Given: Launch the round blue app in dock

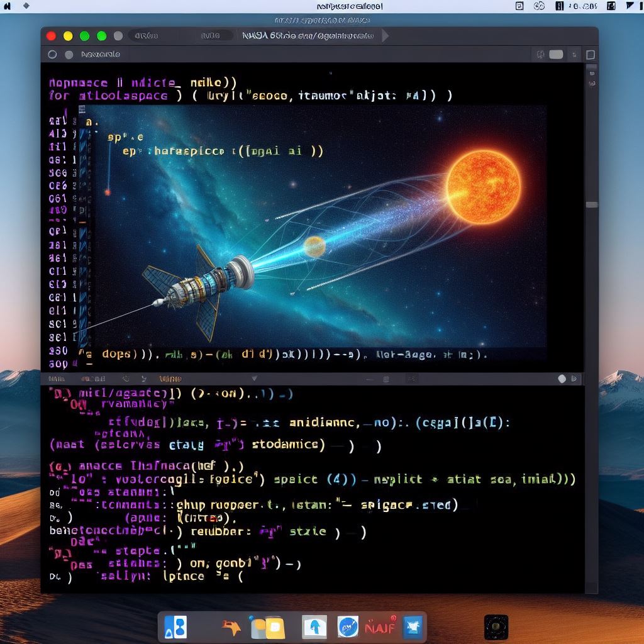Looking at the screenshot, I should pos(348,627).
